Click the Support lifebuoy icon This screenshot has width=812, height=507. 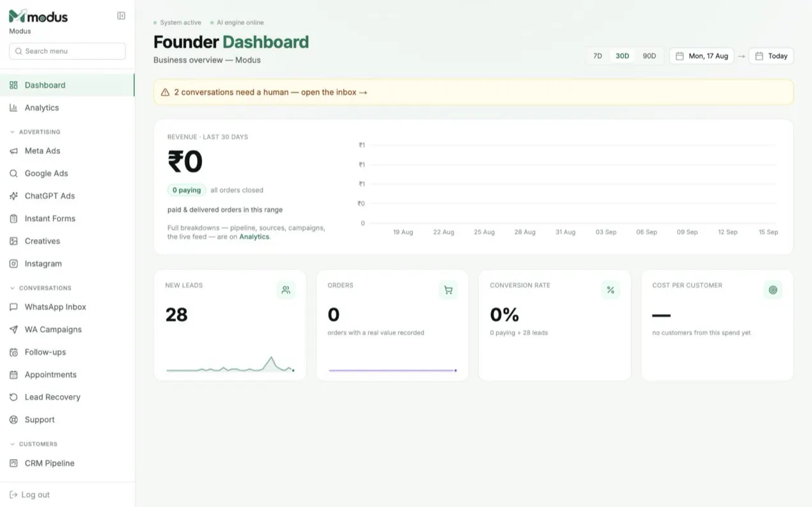tap(13, 420)
